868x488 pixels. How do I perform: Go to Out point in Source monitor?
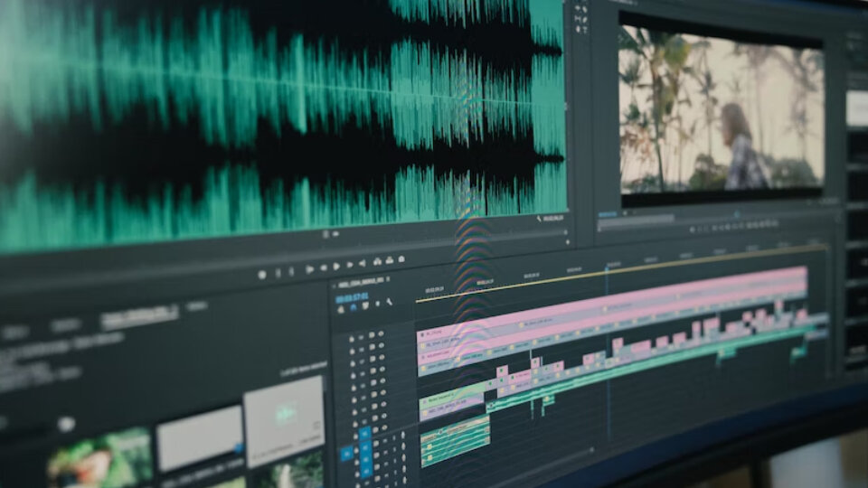tap(362, 263)
